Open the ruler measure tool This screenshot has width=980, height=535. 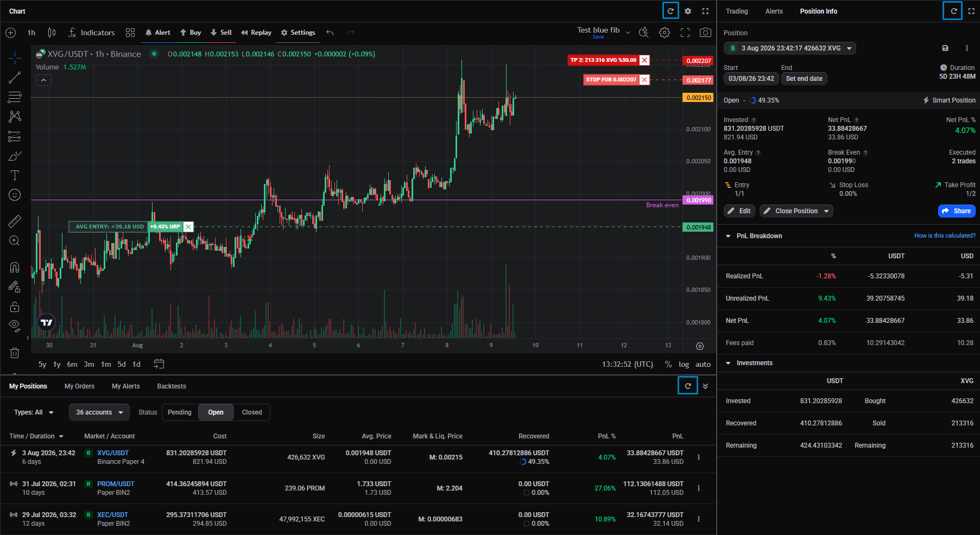(x=15, y=221)
